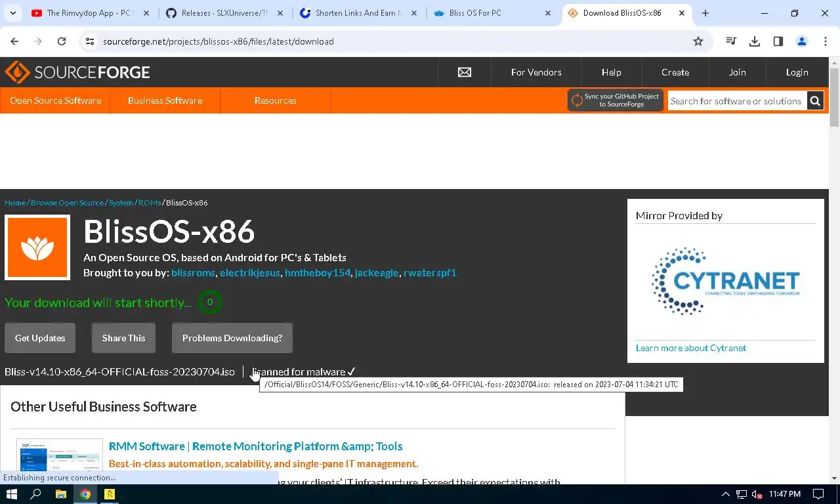Click Chrome icon in the taskbar
This screenshot has width=840, height=504.
(85, 494)
